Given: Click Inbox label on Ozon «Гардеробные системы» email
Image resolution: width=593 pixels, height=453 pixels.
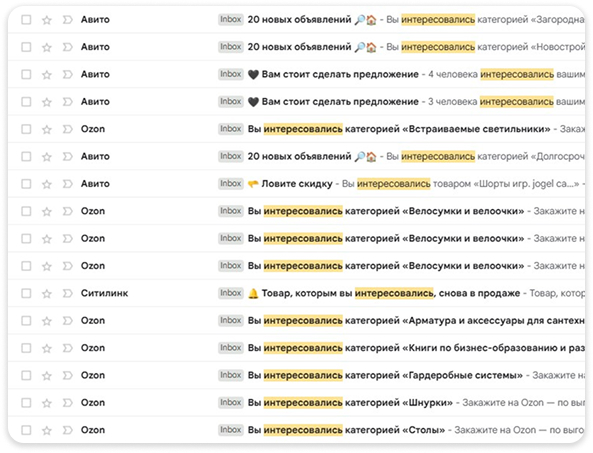Looking at the screenshot, I should coord(231,375).
